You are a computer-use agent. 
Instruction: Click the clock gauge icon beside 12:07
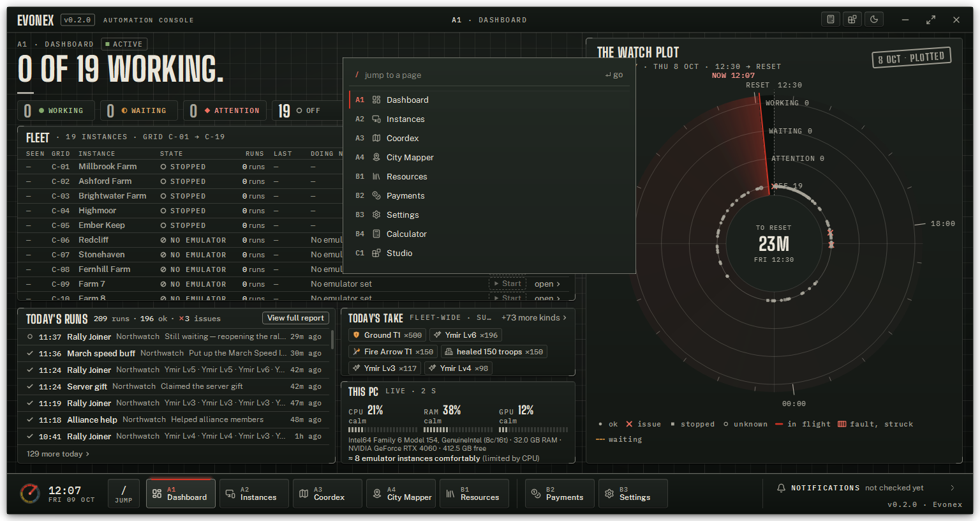[30, 494]
